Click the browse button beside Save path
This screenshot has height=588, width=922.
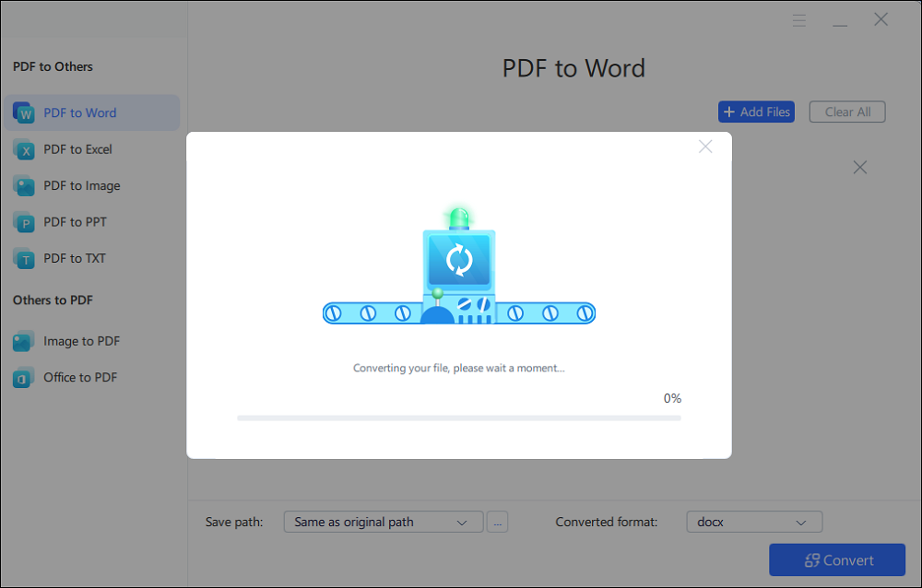[x=497, y=522]
